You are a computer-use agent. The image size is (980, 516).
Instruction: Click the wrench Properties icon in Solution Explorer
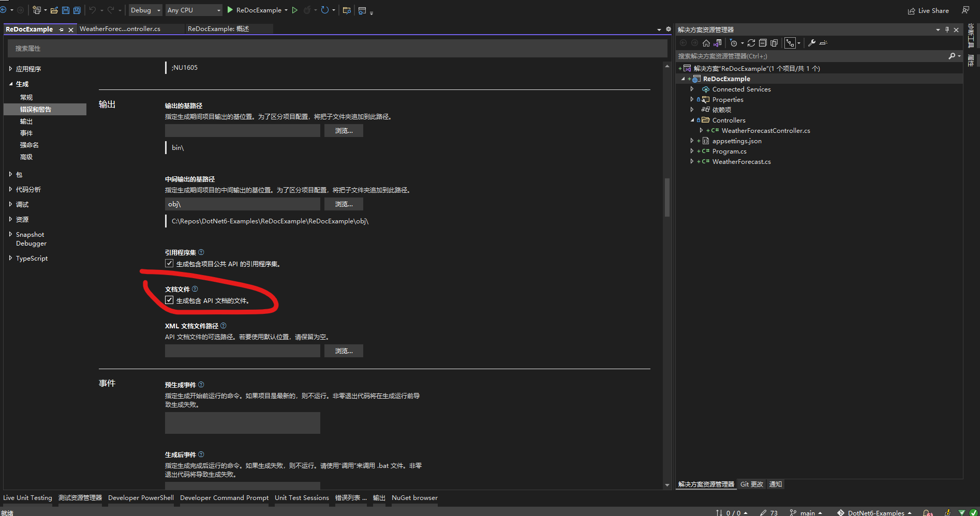(811, 43)
